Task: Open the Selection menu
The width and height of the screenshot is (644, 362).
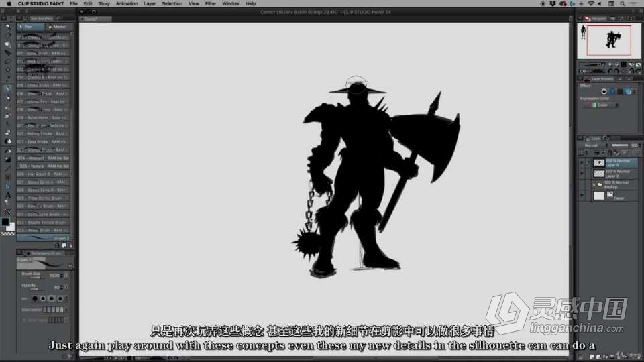Action: (172, 4)
